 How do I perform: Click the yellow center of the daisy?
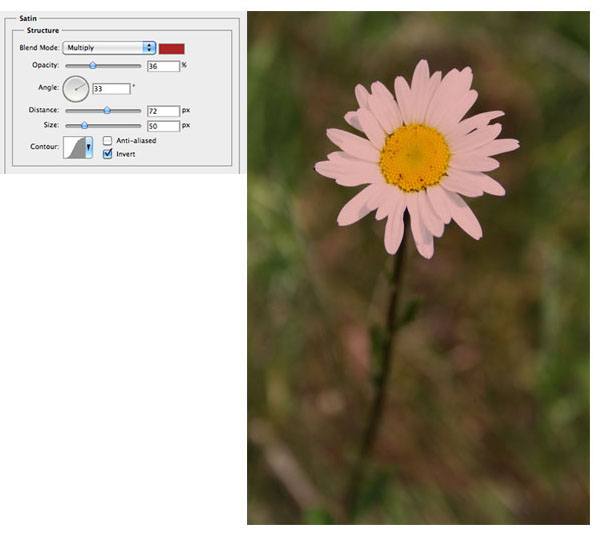point(414,157)
